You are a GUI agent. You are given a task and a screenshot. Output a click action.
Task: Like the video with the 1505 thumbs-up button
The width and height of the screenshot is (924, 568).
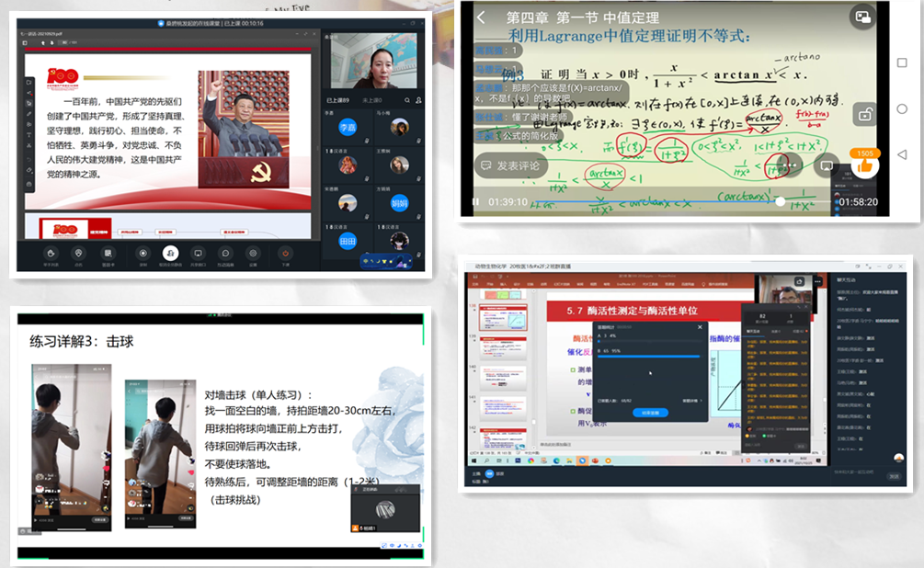(864, 166)
